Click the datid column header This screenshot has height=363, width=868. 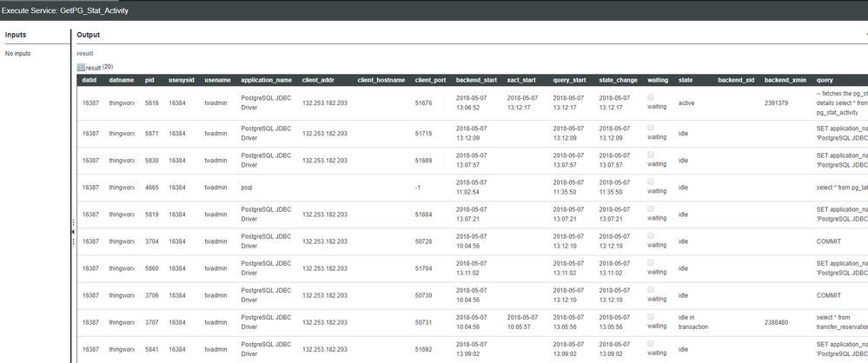89,80
